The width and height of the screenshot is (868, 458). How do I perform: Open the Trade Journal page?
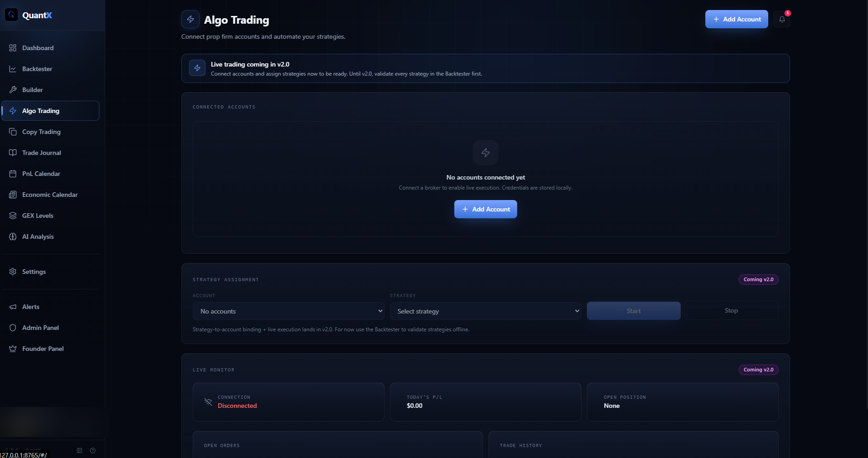(x=51, y=153)
